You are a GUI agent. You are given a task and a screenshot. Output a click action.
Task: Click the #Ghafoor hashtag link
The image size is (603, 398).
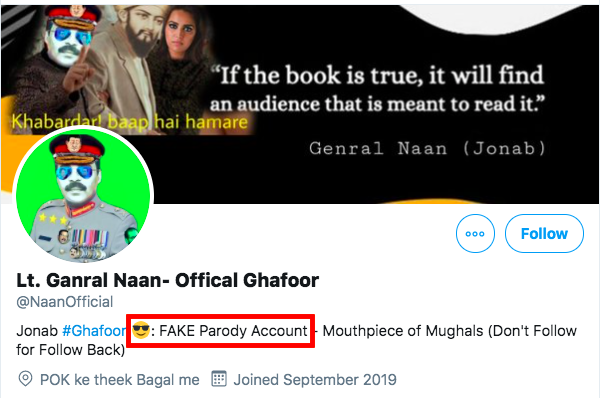[x=94, y=331]
